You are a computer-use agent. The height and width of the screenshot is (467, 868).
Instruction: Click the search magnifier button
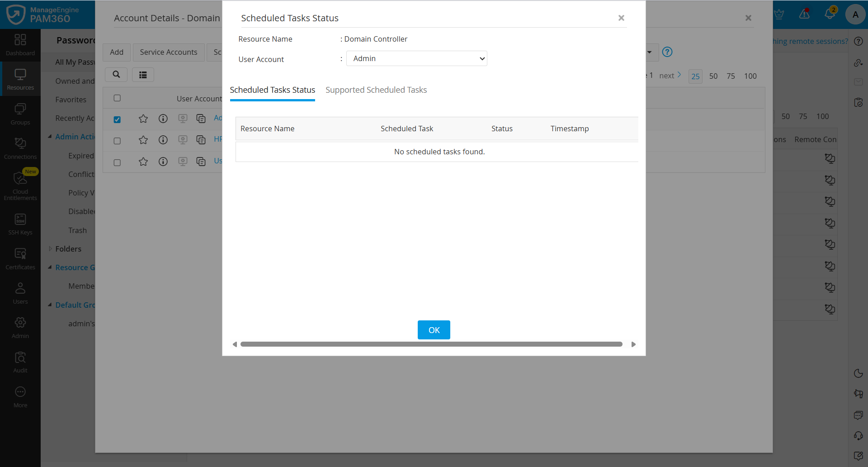click(116, 75)
